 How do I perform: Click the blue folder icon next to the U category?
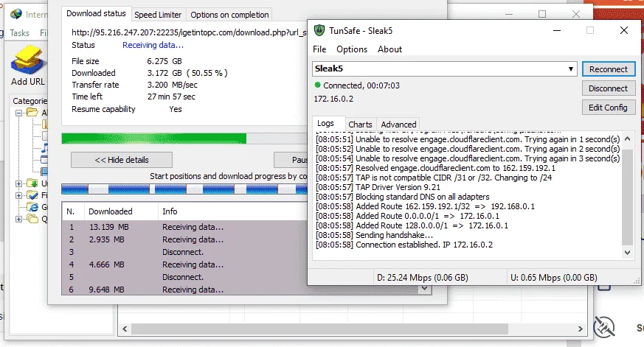(32, 183)
